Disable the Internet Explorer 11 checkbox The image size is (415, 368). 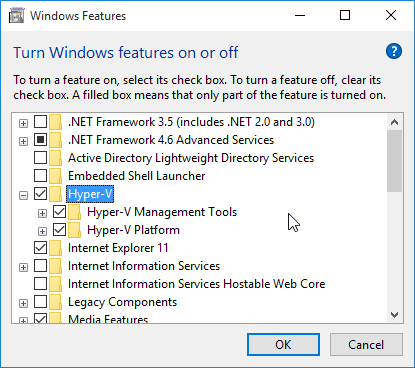[x=40, y=248]
